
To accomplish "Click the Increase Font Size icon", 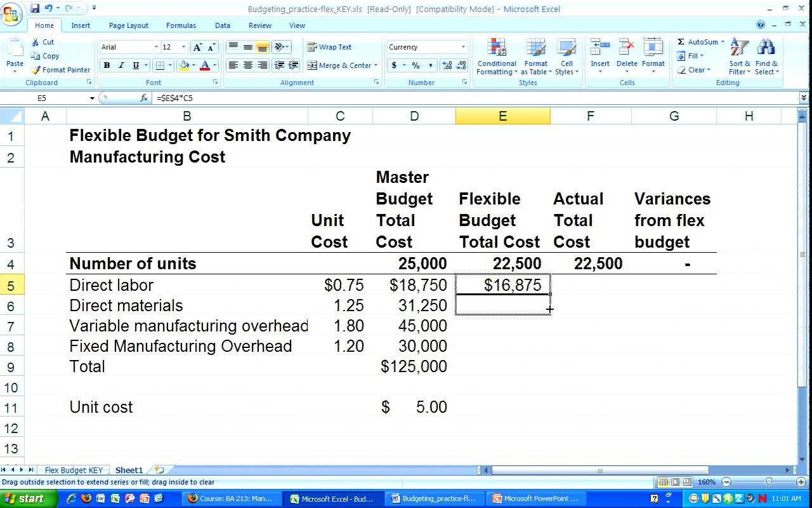I will point(198,48).
